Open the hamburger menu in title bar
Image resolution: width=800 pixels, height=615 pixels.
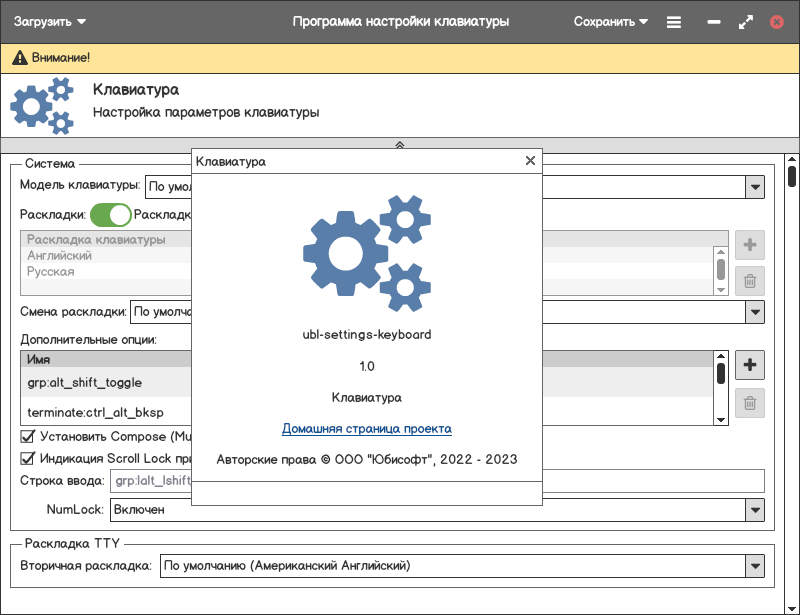[674, 21]
